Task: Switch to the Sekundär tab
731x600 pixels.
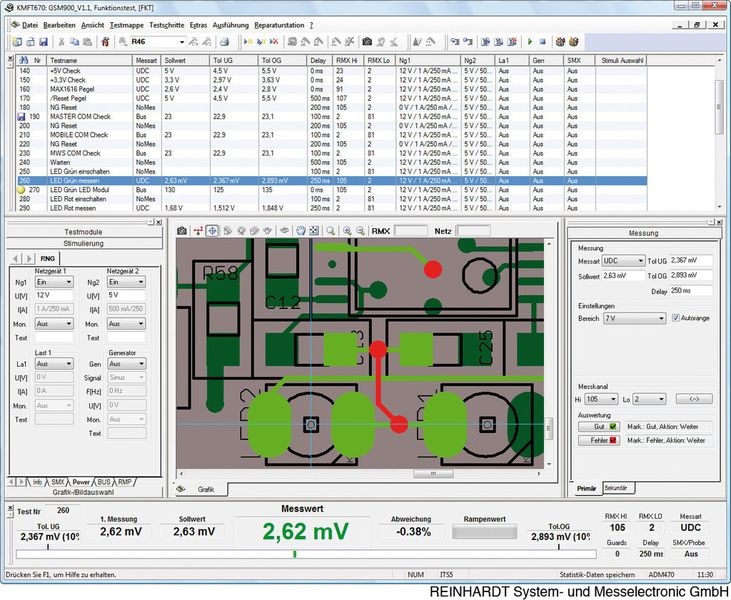Action: (616, 488)
